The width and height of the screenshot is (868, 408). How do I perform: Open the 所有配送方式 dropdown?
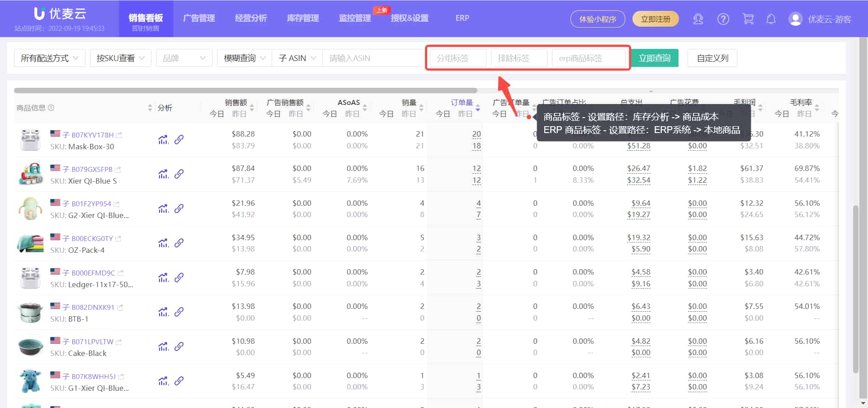49,58
